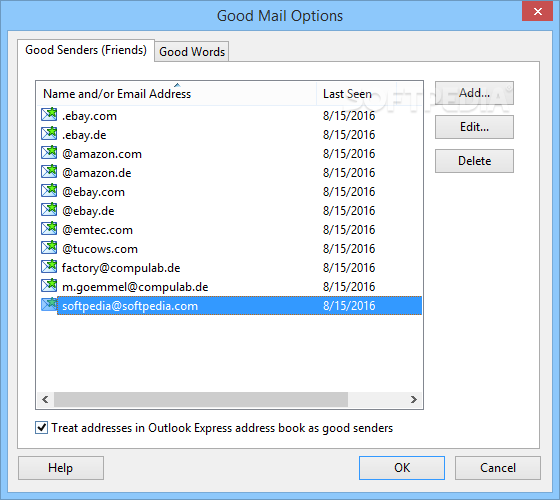Click the horizontal scrollbar left arrow
This screenshot has height=500, width=560.
pyautogui.click(x=45, y=399)
